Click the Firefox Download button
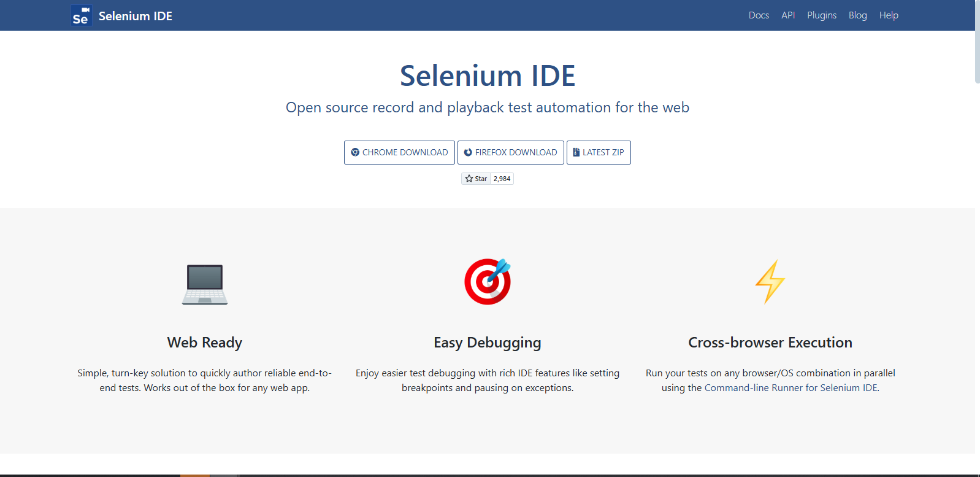Viewport: 980px width, 477px height. point(511,152)
